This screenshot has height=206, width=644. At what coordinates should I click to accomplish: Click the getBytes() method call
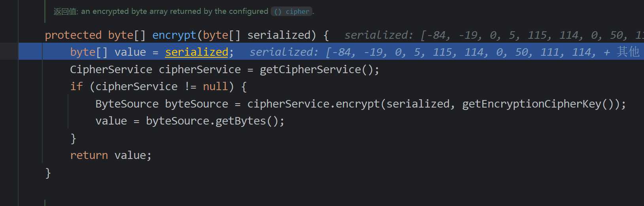point(241,121)
